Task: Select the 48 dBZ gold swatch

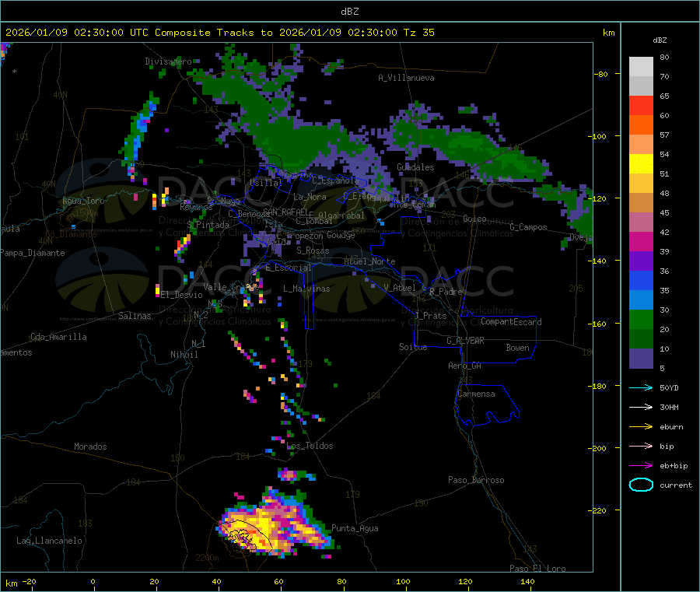Action: [641, 183]
